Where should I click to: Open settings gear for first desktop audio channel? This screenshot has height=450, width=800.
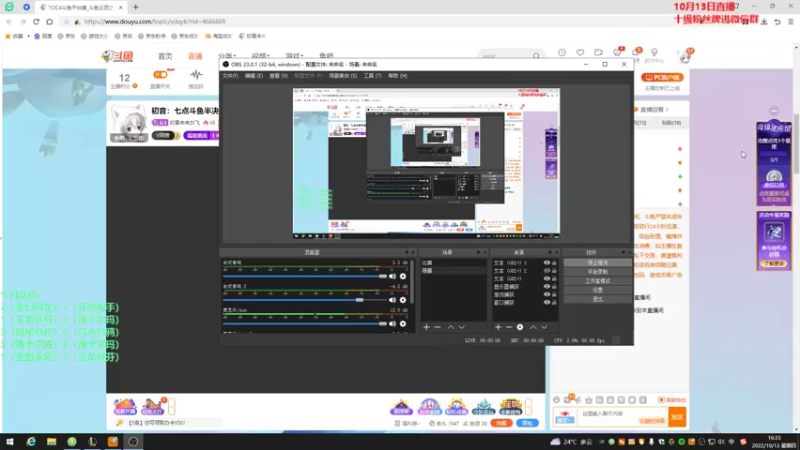pos(403,276)
